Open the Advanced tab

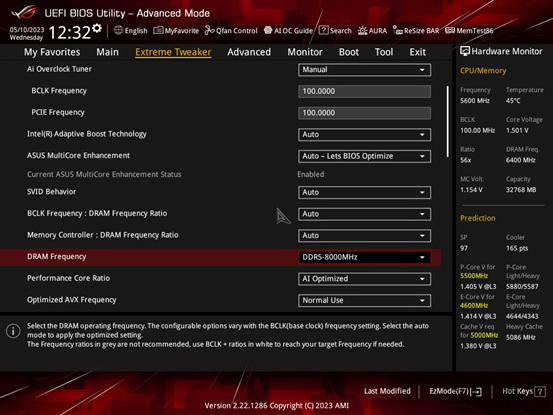pyautogui.click(x=249, y=52)
